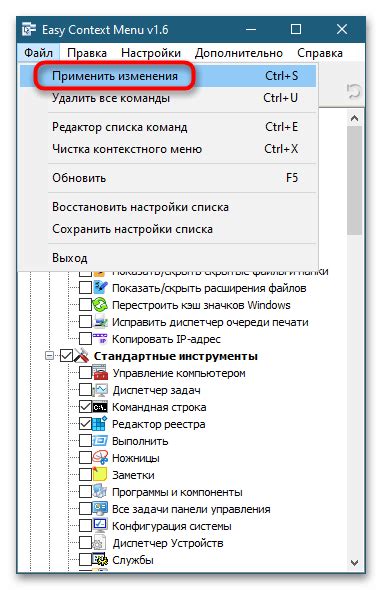The height and width of the screenshot is (590, 382).
Task: Click the Стандартные инструменты tools icon
Action: coord(81,356)
